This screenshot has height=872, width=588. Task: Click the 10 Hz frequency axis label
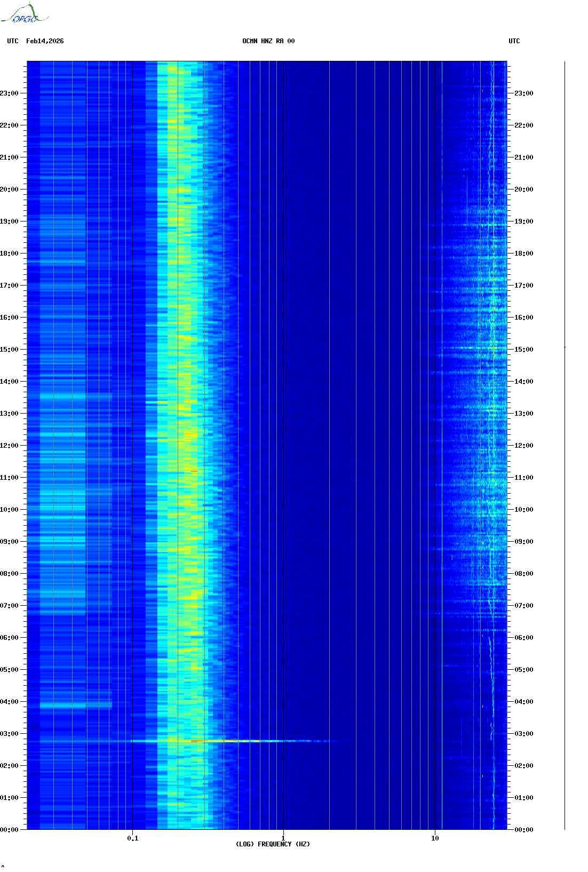click(x=435, y=838)
